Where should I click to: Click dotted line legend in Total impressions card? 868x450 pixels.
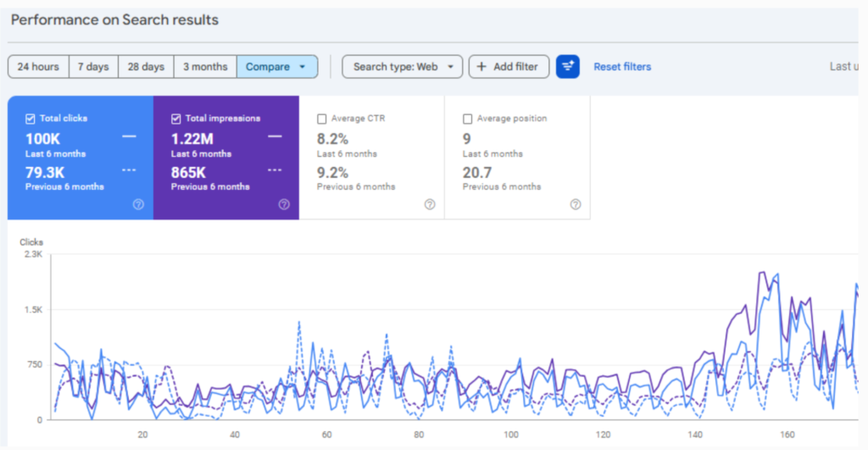(x=275, y=169)
